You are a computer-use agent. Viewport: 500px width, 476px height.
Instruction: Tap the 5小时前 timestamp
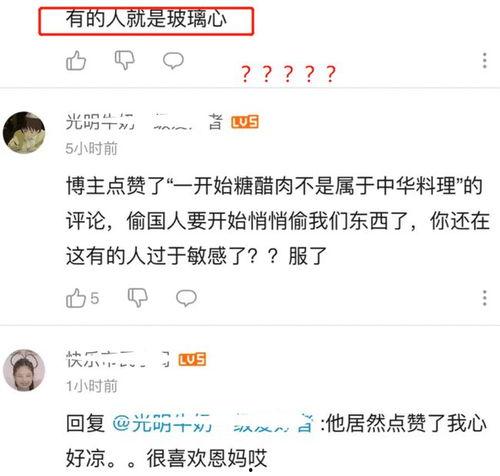tap(91, 149)
